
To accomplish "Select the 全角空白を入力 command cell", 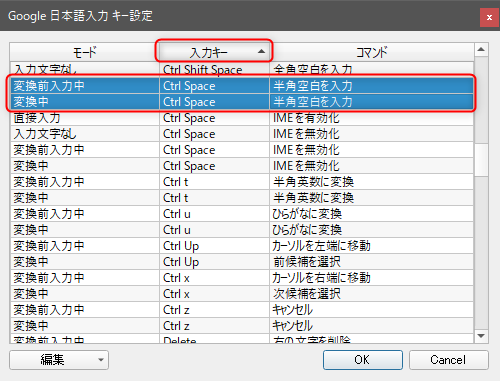I will 371,69.
